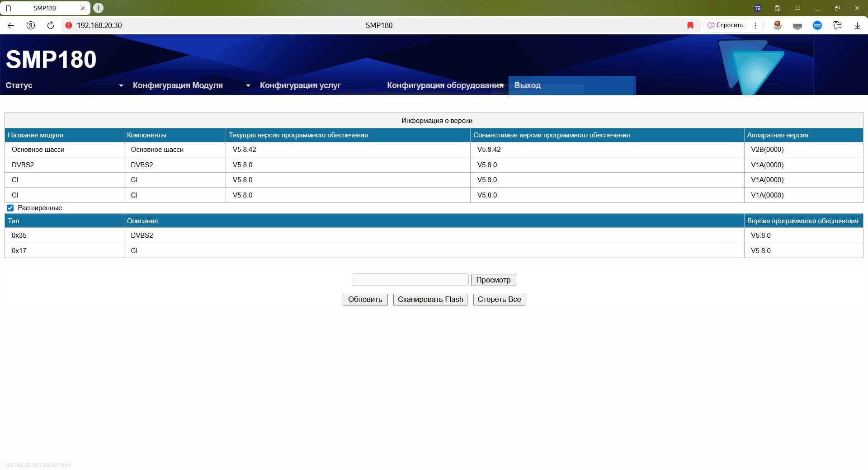
Task: Click the Стереть Все button
Action: [x=499, y=300]
